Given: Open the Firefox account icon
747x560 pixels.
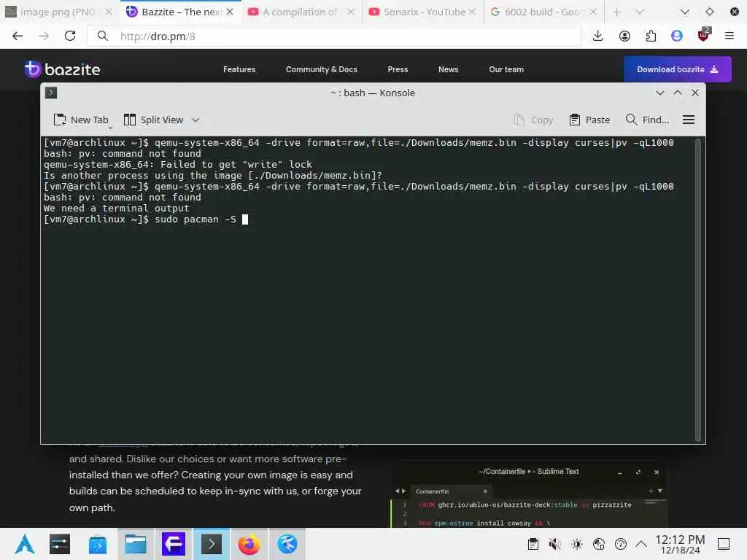Looking at the screenshot, I should click(624, 36).
